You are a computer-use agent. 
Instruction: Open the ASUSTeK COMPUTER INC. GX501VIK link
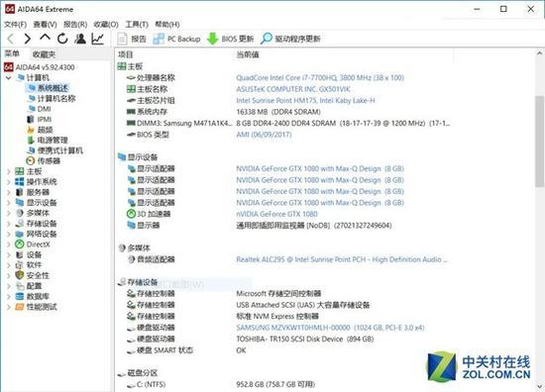(293, 89)
